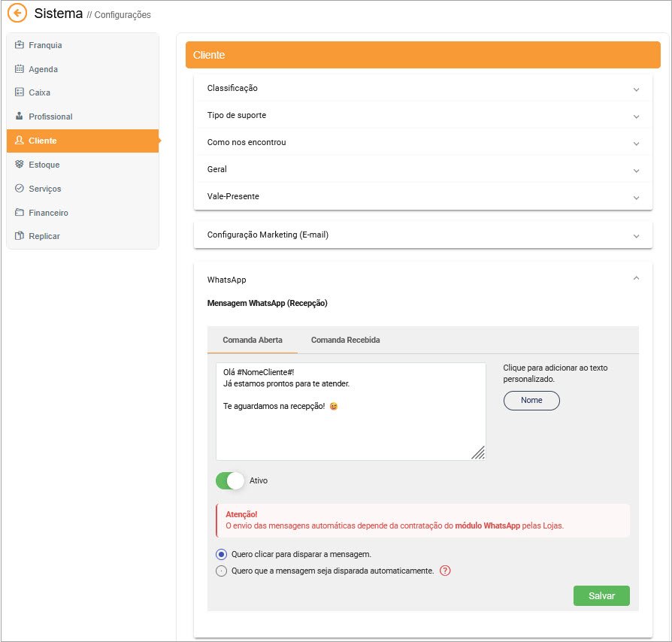Click the Caixa register icon
The height and width of the screenshot is (642, 672).
pyautogui.click(x=20, y=92)
